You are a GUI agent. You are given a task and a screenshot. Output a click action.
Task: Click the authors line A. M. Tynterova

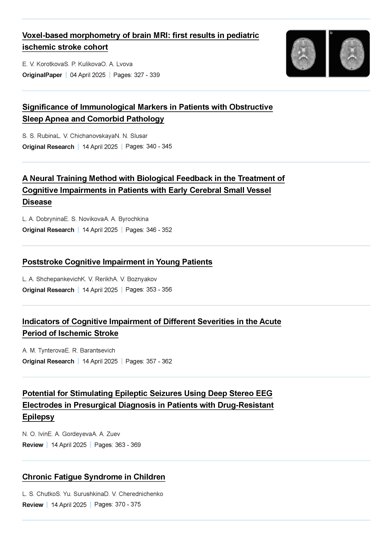(x=69, y=350)
